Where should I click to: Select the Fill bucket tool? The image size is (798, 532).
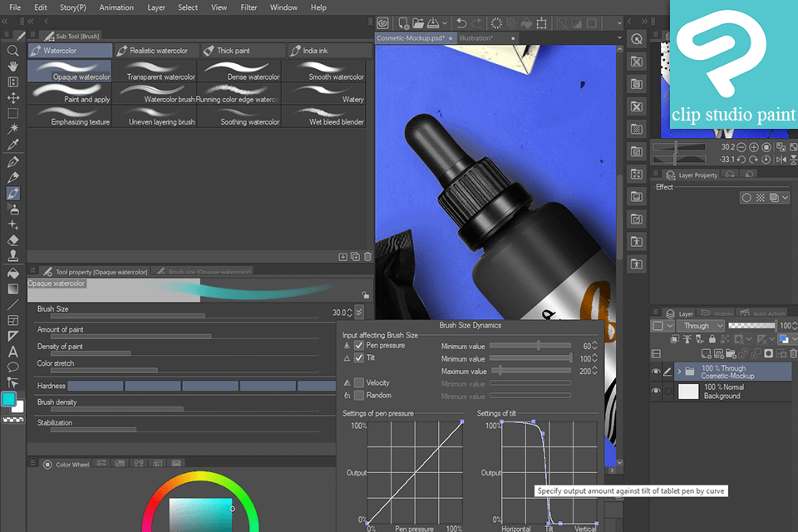(x=12, y=273)
